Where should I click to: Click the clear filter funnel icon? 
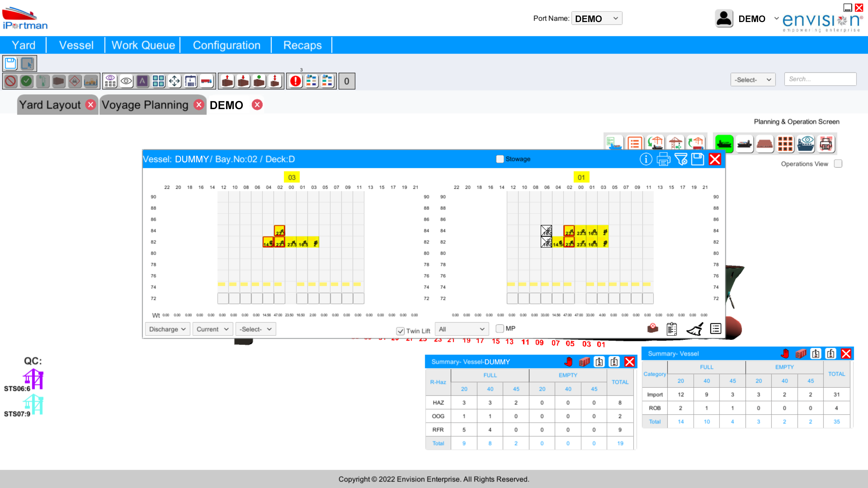point(680,159)
